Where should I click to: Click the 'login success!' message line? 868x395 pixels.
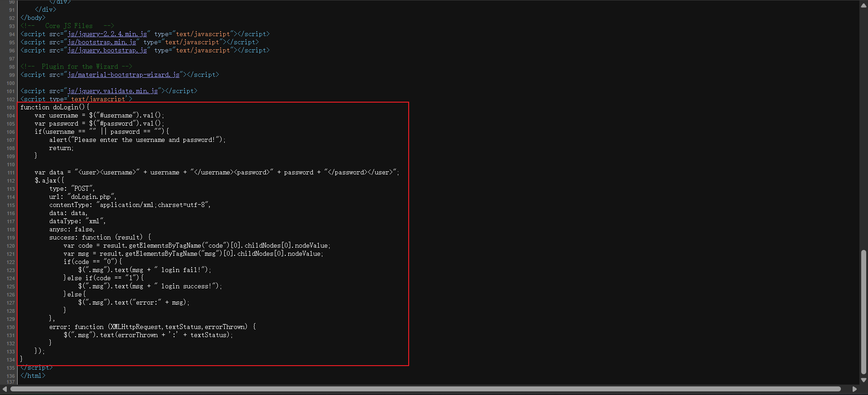coord(150,286)
